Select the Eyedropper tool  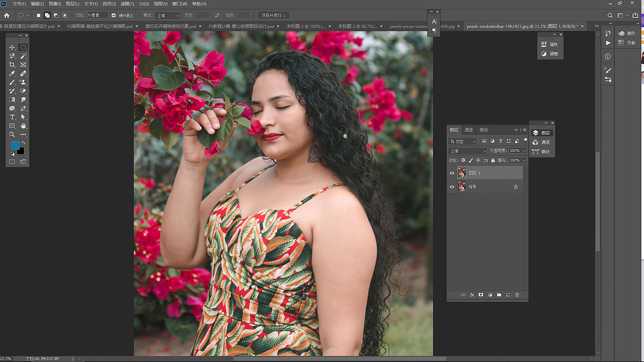[12, 73]
